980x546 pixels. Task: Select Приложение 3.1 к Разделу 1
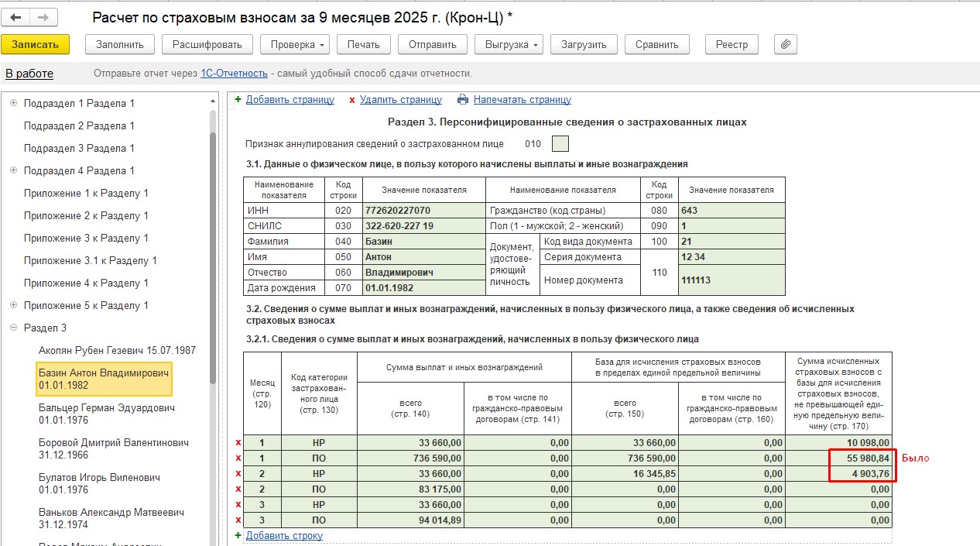point(90,260)
